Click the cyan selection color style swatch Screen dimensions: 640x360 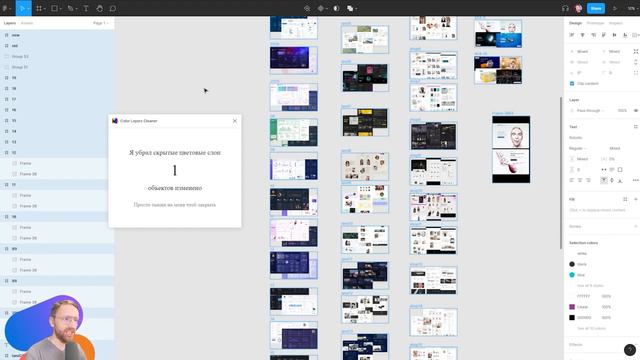572,275
